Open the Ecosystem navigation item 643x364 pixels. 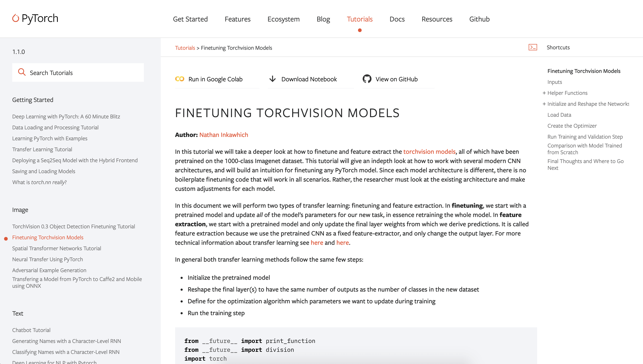(283, 19)
